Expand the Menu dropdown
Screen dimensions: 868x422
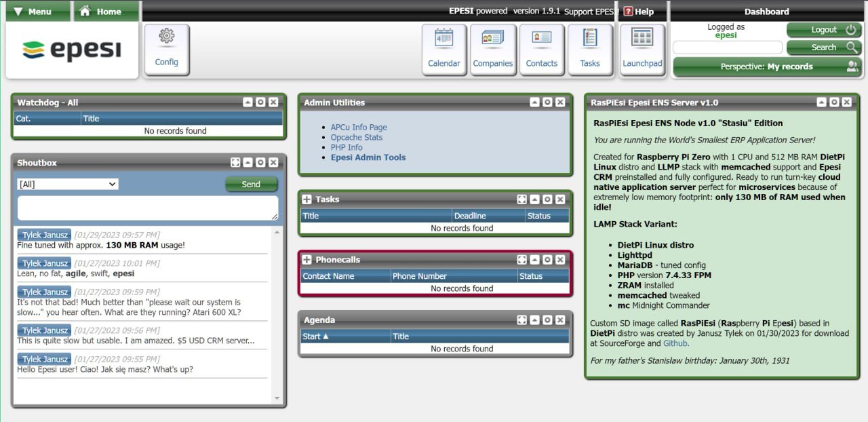coord(37,12)
